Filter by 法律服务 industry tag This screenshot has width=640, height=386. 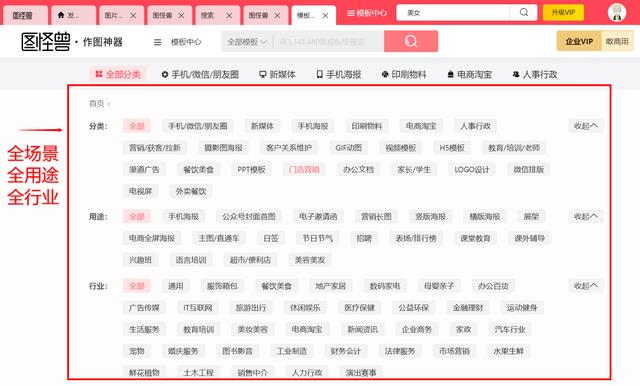(400, 351)
